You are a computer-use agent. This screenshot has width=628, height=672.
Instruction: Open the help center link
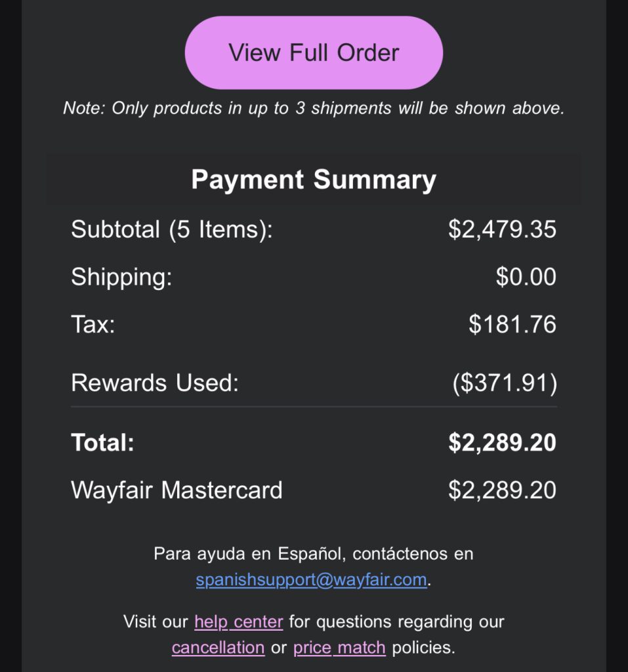239,621
